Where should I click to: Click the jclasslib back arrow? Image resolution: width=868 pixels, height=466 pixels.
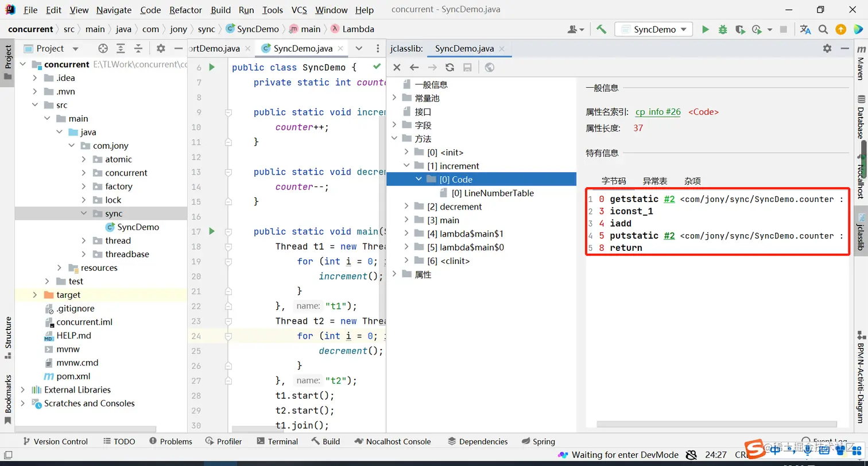[x=414, y=67]
